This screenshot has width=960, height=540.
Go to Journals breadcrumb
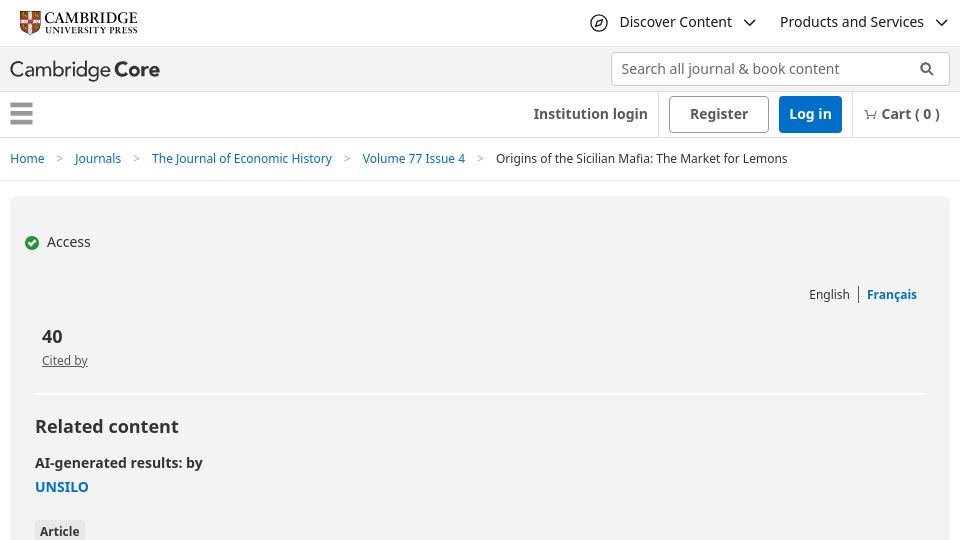tap(98, 159)
